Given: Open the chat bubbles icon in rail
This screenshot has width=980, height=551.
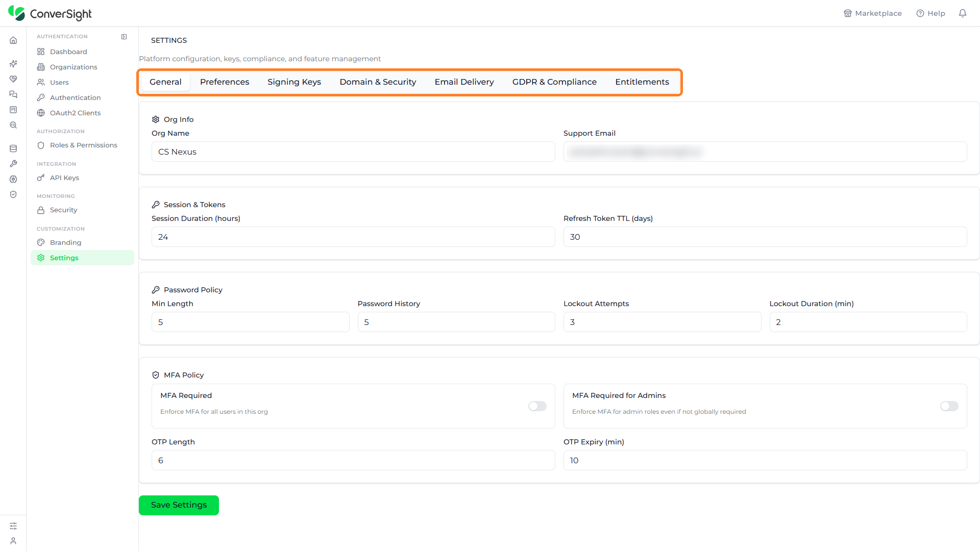Looking at the screenshot, I should point(13,94).
